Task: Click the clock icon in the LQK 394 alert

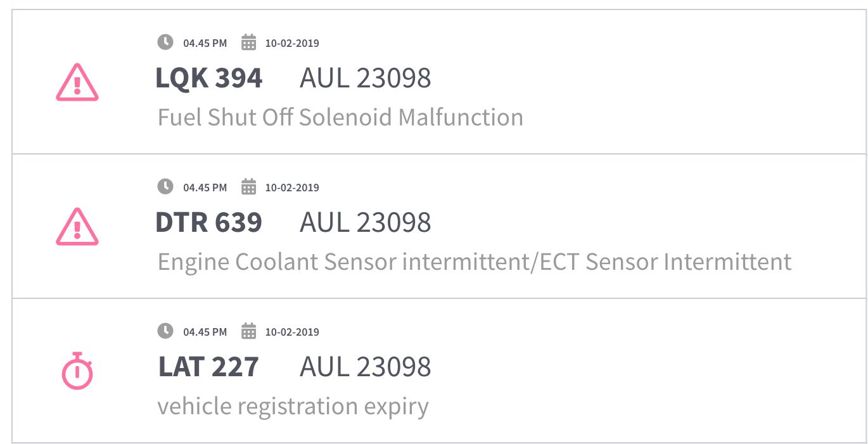Action: (165, 42)
